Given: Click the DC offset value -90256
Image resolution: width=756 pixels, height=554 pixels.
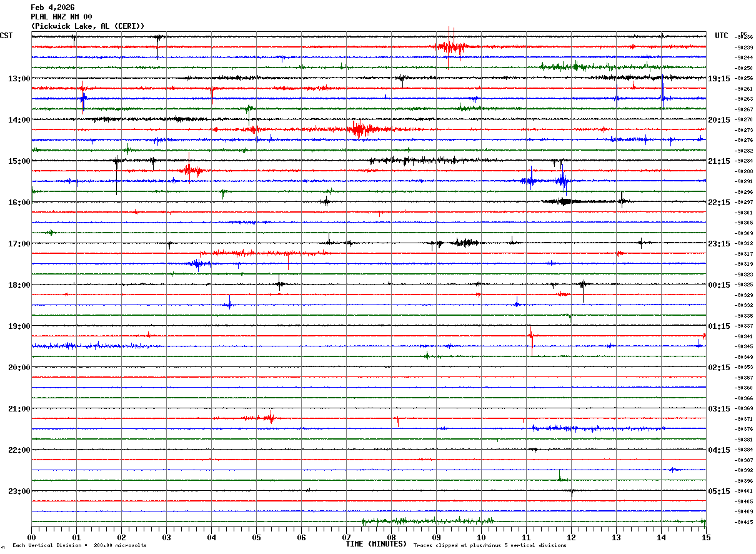Looking at the screenshot, I should (x=744, y=78).
